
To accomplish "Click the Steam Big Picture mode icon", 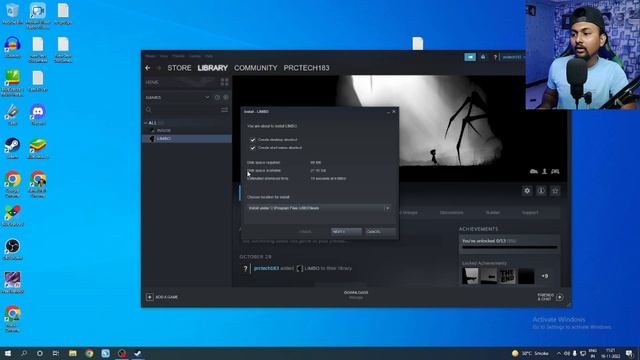I will [470, 57].
